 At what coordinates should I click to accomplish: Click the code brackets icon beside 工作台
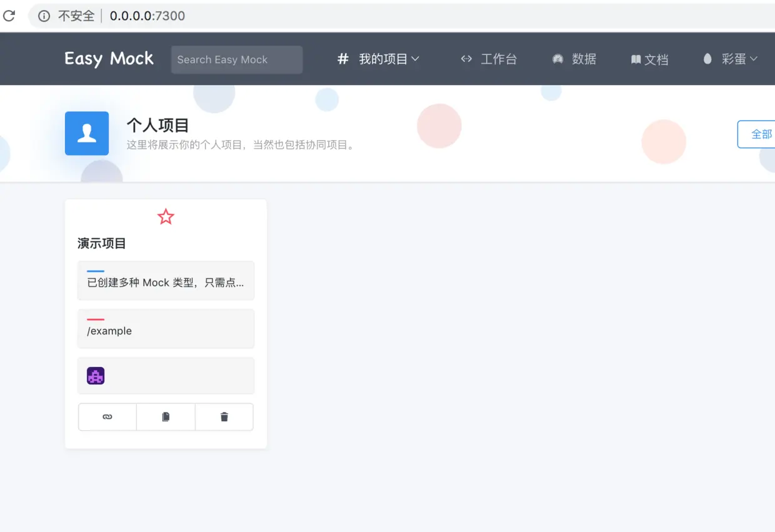(x=466, y=59)
